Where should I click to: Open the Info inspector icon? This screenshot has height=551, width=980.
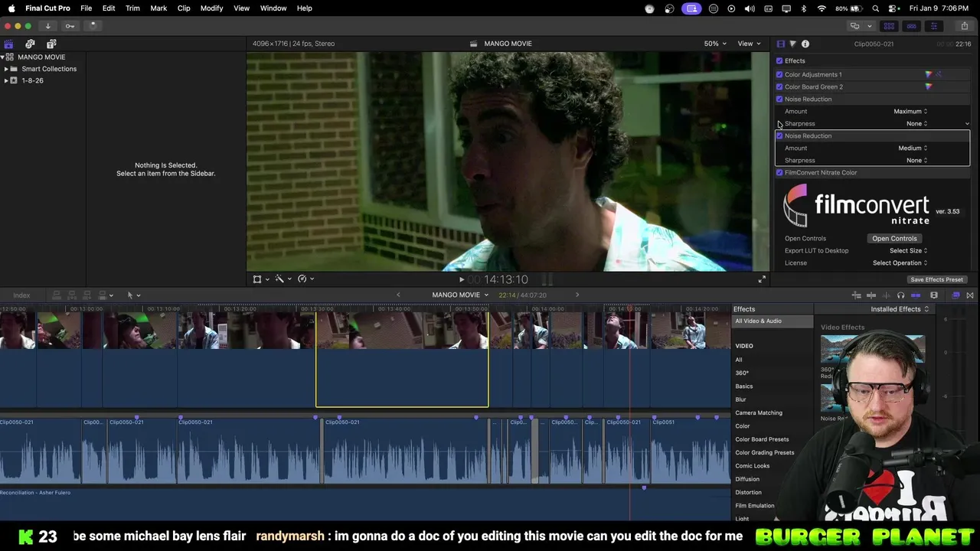(x=805, y=44)
